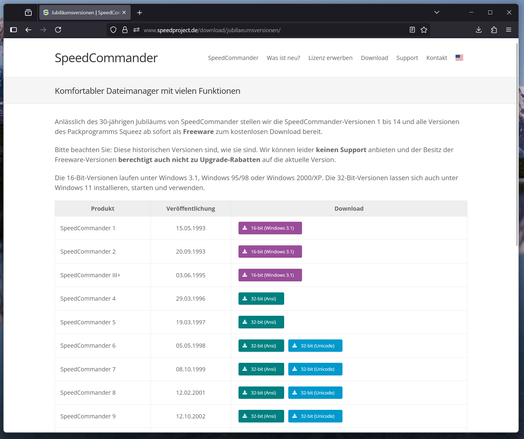Viewport: 524px width, 439px height.
Task: Expand the list all tabs chevron
Action: coord(436,13)
